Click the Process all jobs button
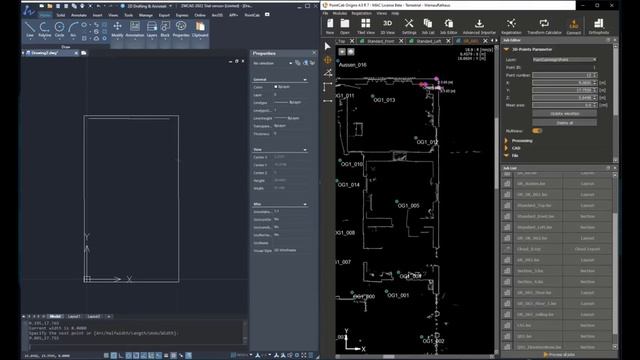Image resolution: width=640 pixels, height=360 pixels. (558, 355)
